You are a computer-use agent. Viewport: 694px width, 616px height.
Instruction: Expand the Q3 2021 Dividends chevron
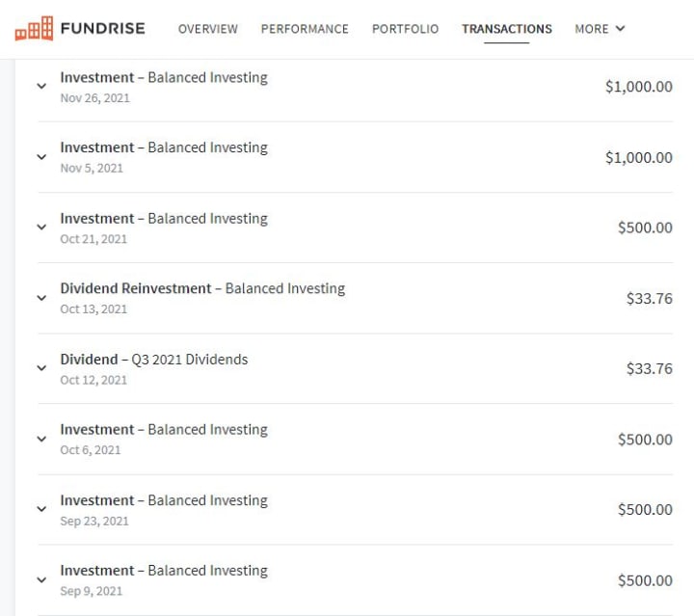(x=41, y=368)
